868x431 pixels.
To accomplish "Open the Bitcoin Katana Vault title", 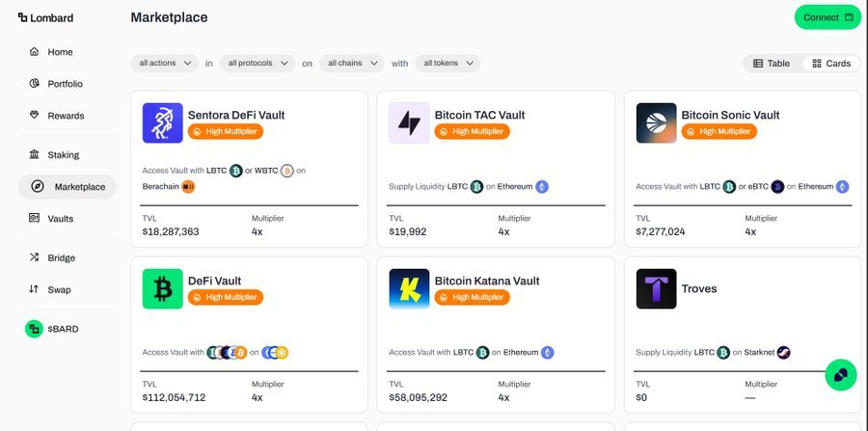I will point(487,281).
